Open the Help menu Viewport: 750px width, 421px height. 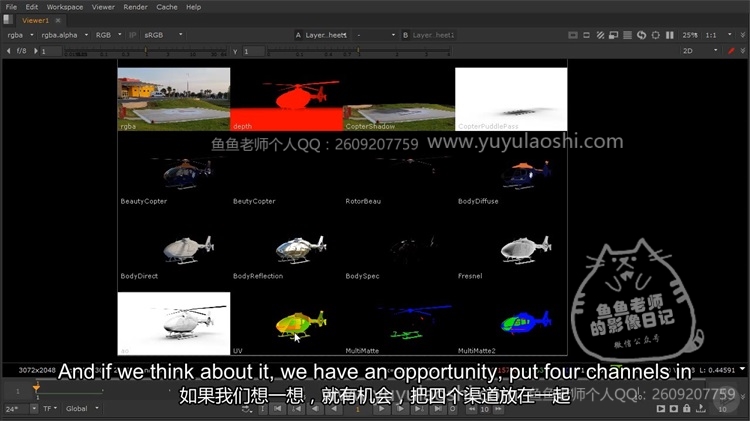pyautogui.click(x=193, y=7)
